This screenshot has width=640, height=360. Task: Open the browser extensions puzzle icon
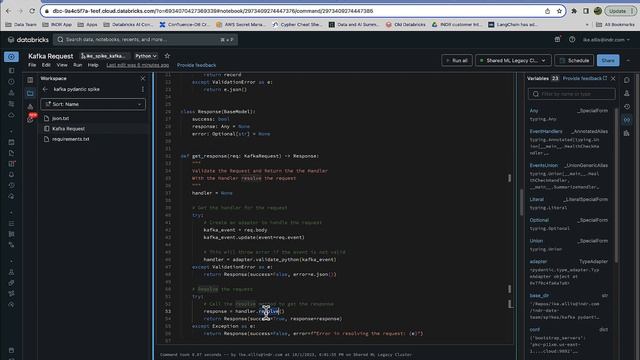[574, 11]
